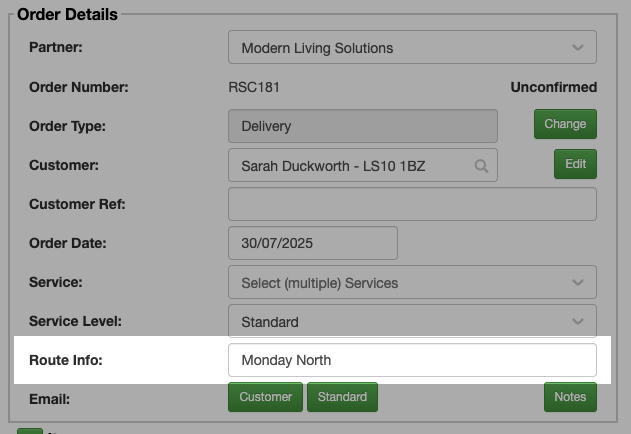Screen dimensions: 631x434
Task: Click the Order Date field 30/07/2025
Action: 313,243
